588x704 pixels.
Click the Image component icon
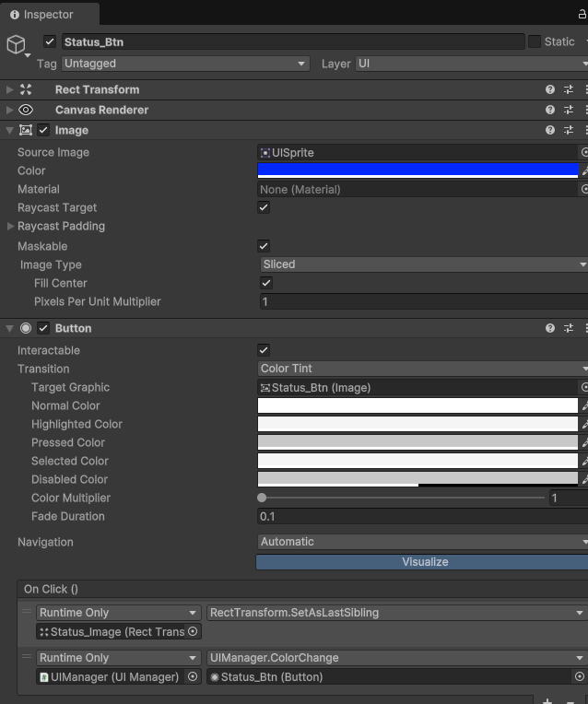(x=26, y=130)
